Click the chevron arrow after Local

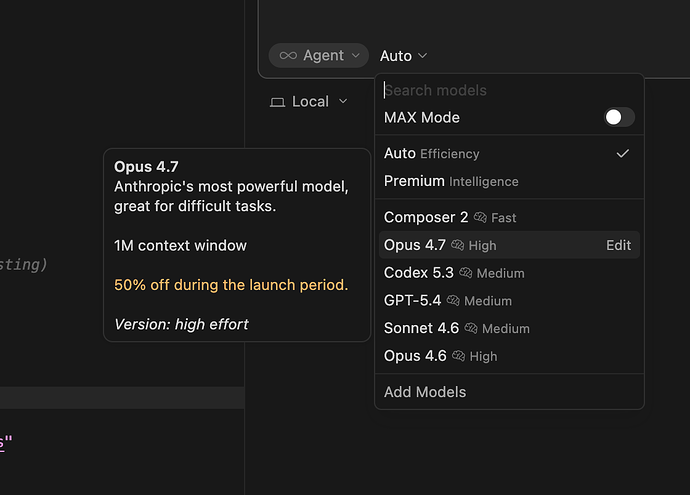click(x=343, y=102)
